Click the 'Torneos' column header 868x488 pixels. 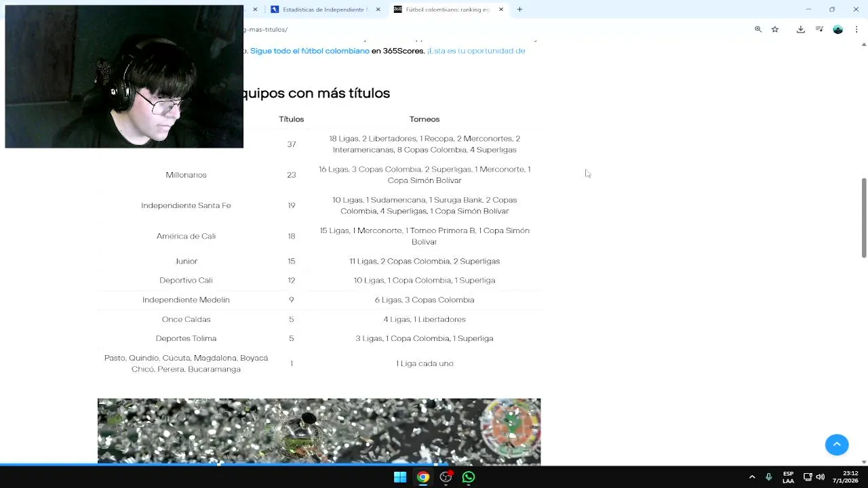(425, 119)
